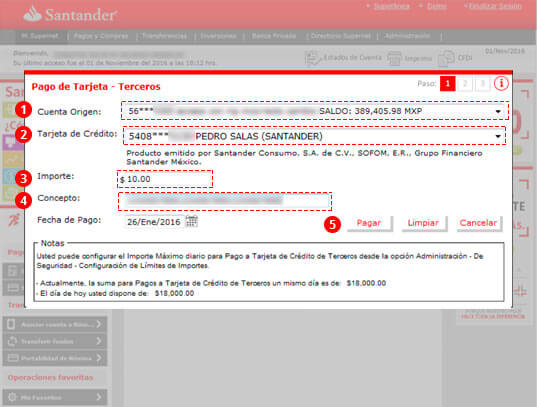Screen dimensions: 537x407
Task: Click the Operaciones favoritas heading
Action: [50, 378]
